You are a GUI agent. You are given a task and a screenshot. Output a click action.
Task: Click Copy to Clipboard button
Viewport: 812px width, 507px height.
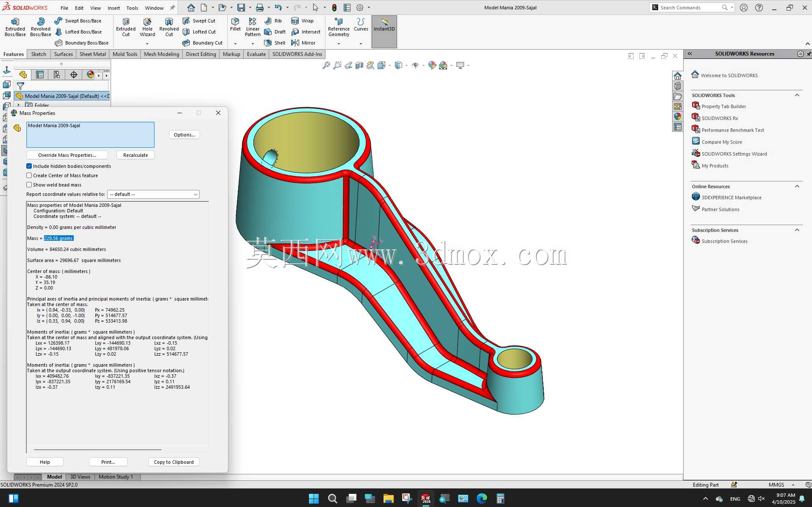(x=174, y=462)
